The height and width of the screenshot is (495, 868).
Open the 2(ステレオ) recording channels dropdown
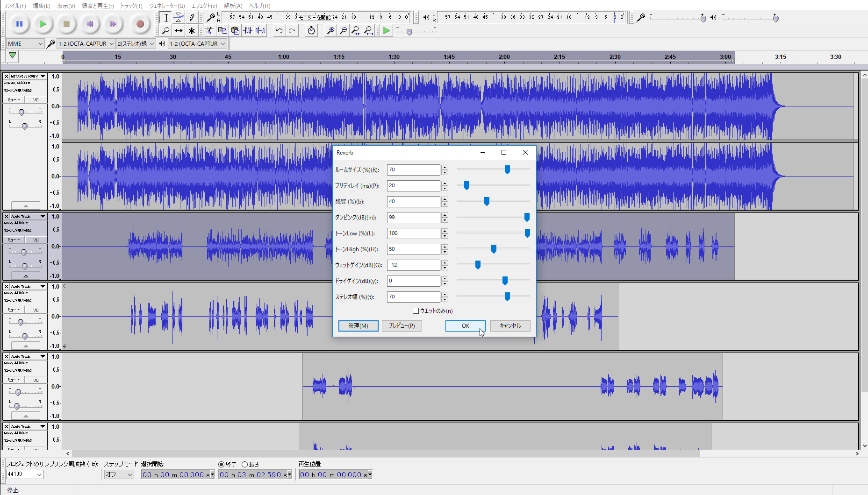(136, 43)
